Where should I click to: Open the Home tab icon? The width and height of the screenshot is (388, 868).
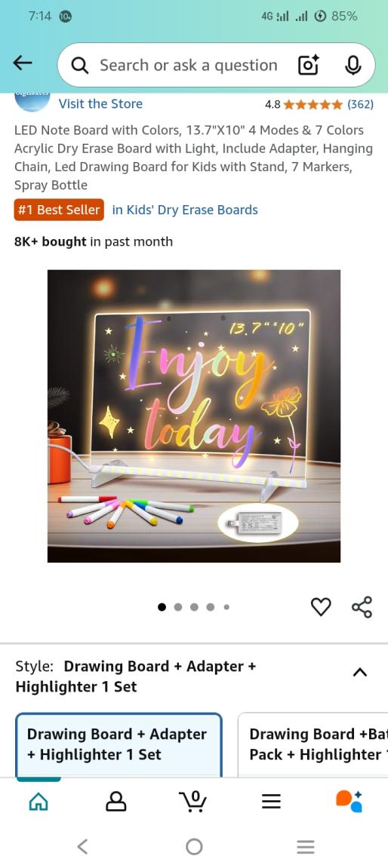(x=38, y=801)
